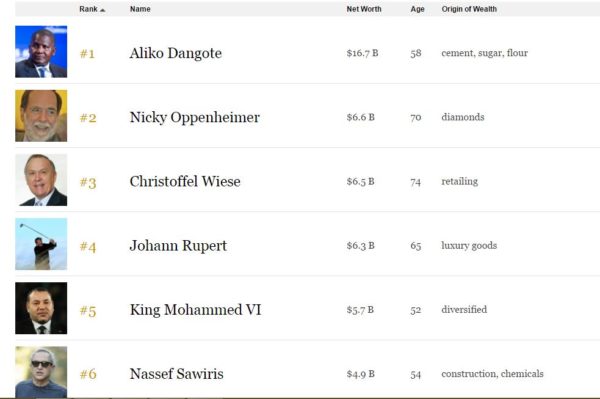Open the Nicky Oppenheimer name link

click(195, 117)
